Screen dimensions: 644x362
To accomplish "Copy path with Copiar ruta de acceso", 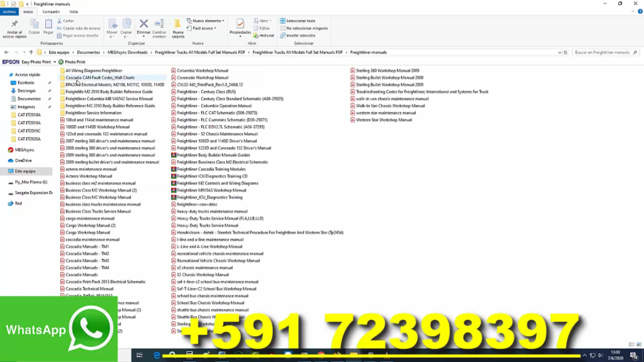I will click(x=79, y=28).
